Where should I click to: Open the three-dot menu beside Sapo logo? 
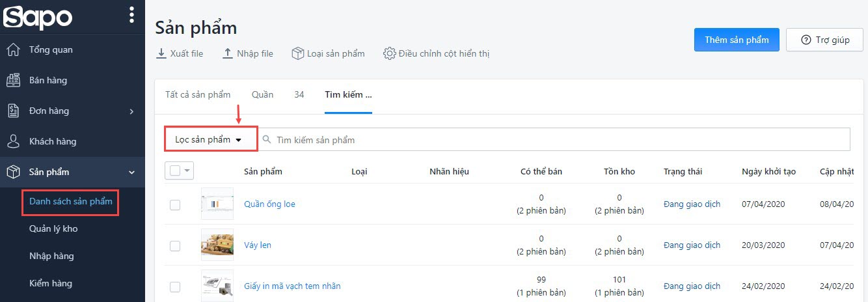[132, 14]
